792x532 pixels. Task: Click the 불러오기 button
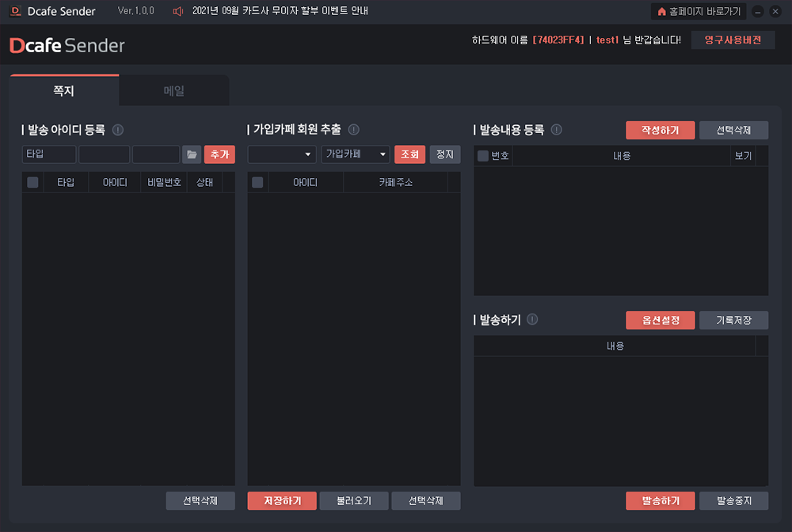pyautogui.click(x=354, y=500)
